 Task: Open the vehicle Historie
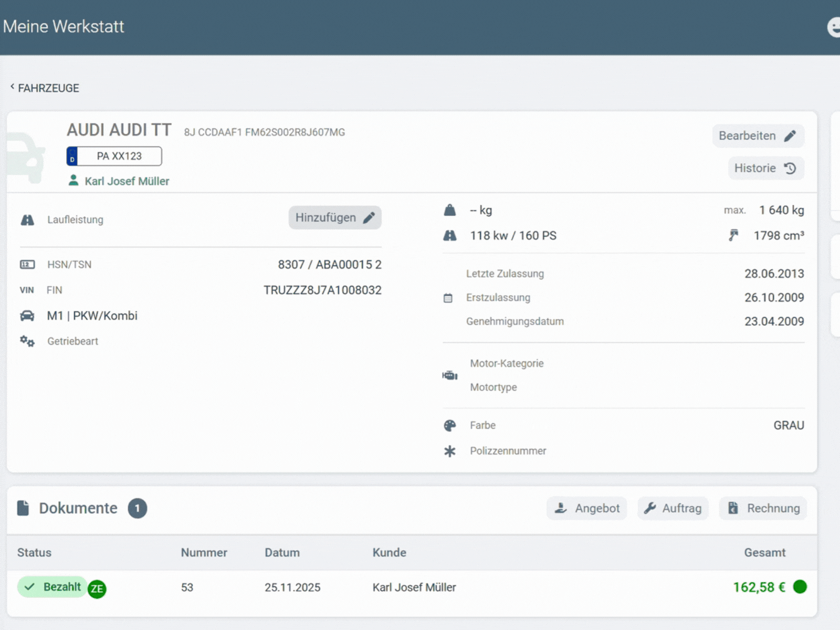click(x=765, y=168)
